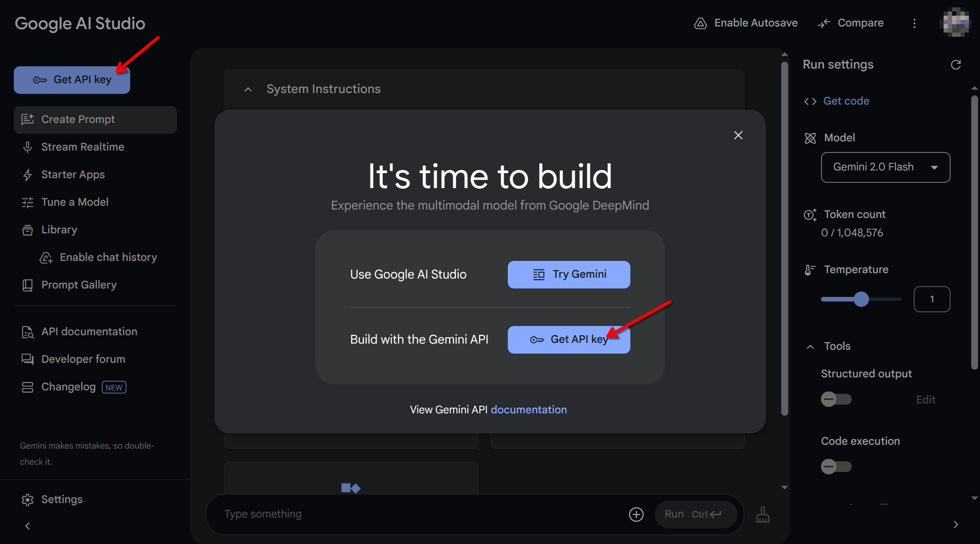This screenshot has height=544, width=980.
Task: Click the plus insert media icon
Action: [x=636, y=515]
